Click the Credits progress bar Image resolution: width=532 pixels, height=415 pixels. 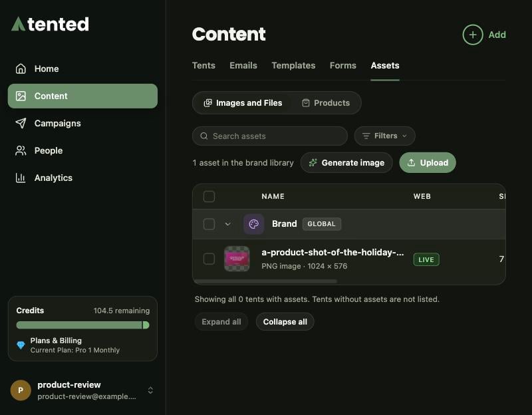click(82, 325)
